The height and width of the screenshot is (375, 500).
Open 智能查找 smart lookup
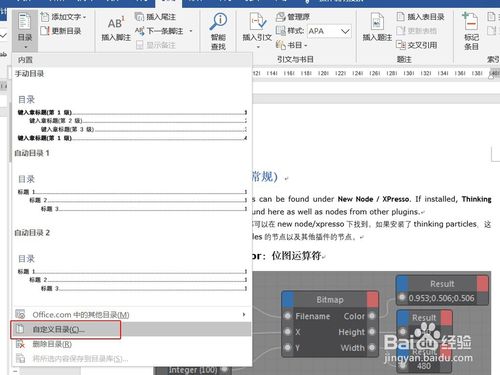tap(218, 31)
